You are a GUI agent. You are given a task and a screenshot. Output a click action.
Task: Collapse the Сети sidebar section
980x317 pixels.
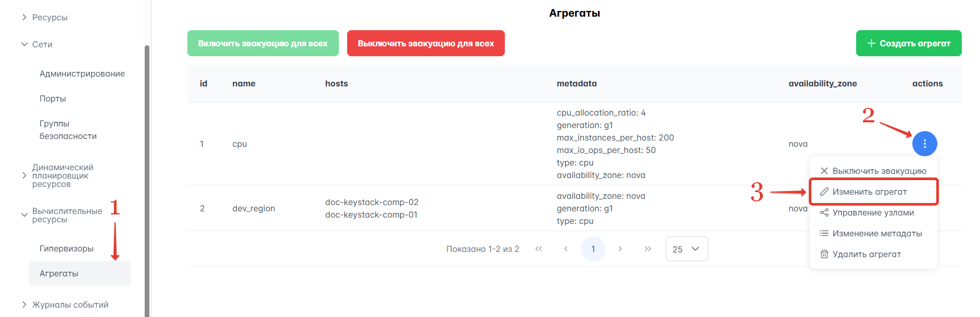tap(24, 44)
